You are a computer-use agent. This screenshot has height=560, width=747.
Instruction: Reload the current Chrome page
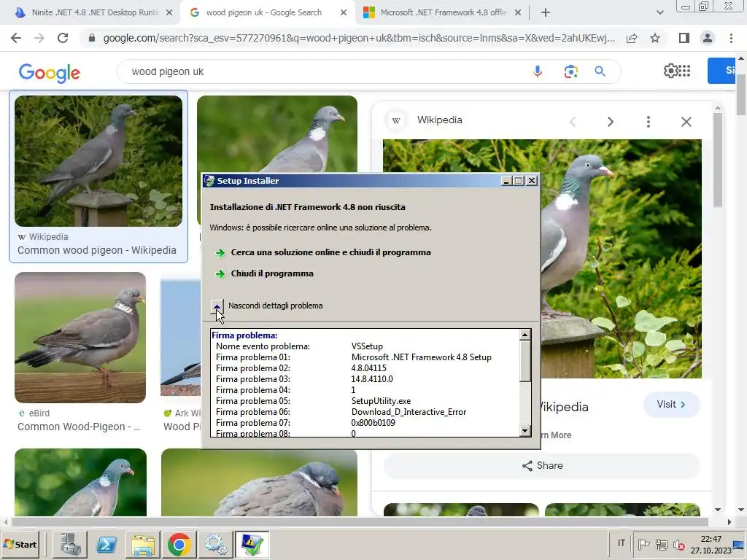63,38
